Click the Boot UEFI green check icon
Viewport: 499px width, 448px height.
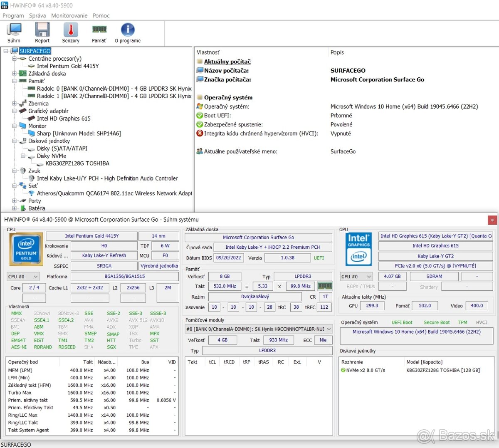200,116
